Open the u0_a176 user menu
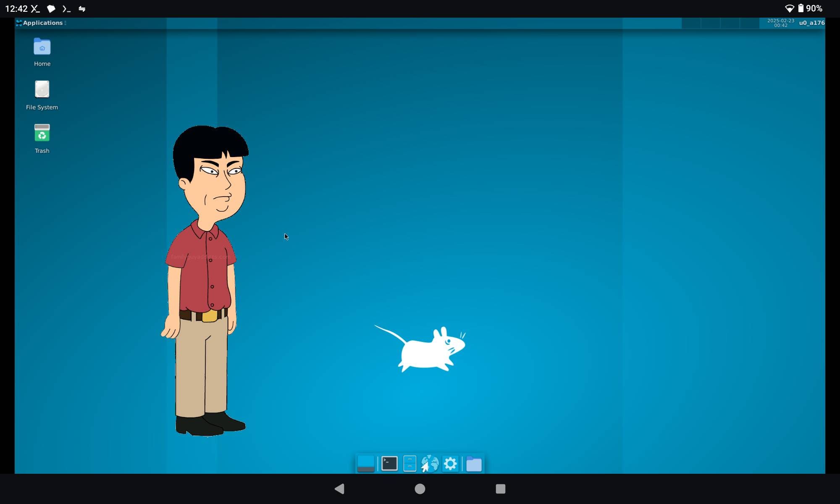 click(x=811, y=23)
